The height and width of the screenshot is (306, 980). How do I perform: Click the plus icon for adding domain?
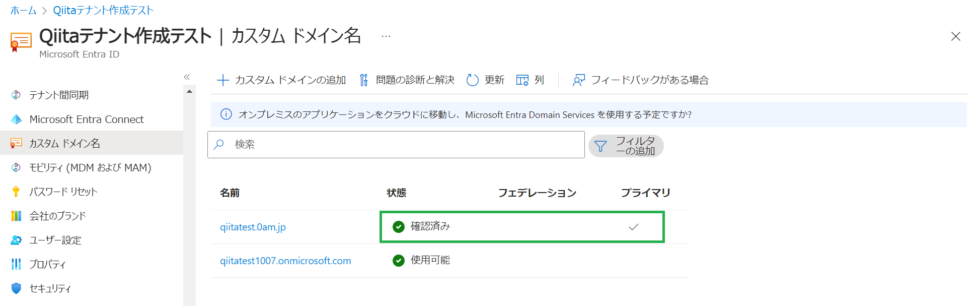click(x=222, y=80)
